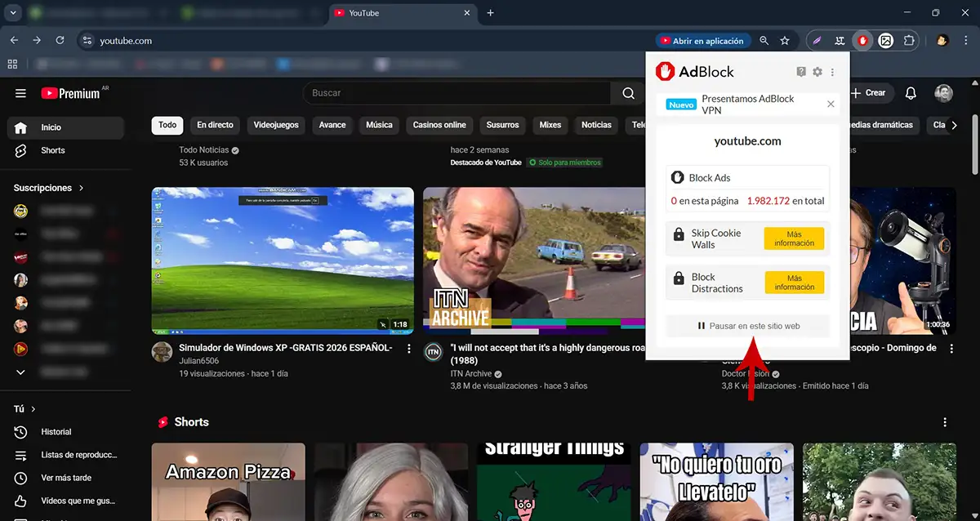The height and width of the screenshot is (521, 980).
Task: Click the YouTube search magnifier button
Action: [x=628, y=92]
